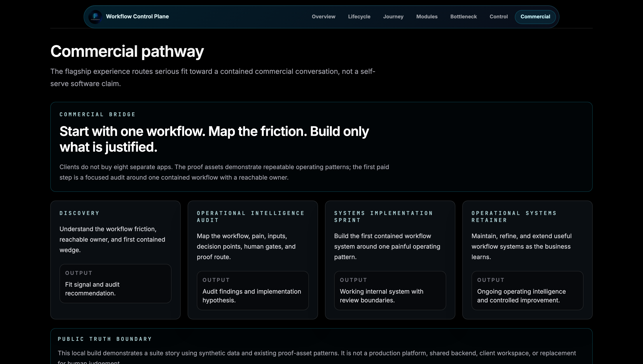Select the active Commercial tab
The height and width of the screenshot is (364, 643).
pyautogui.click(x=535, y=17)
